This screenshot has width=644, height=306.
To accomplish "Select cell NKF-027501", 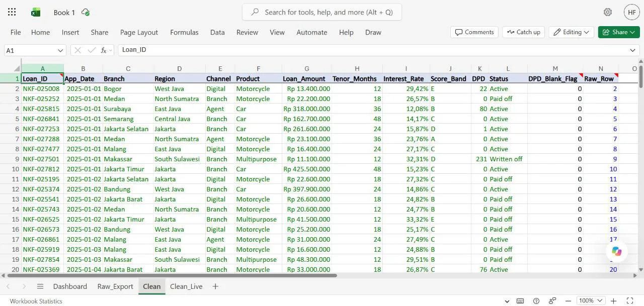I will point(43,159).
